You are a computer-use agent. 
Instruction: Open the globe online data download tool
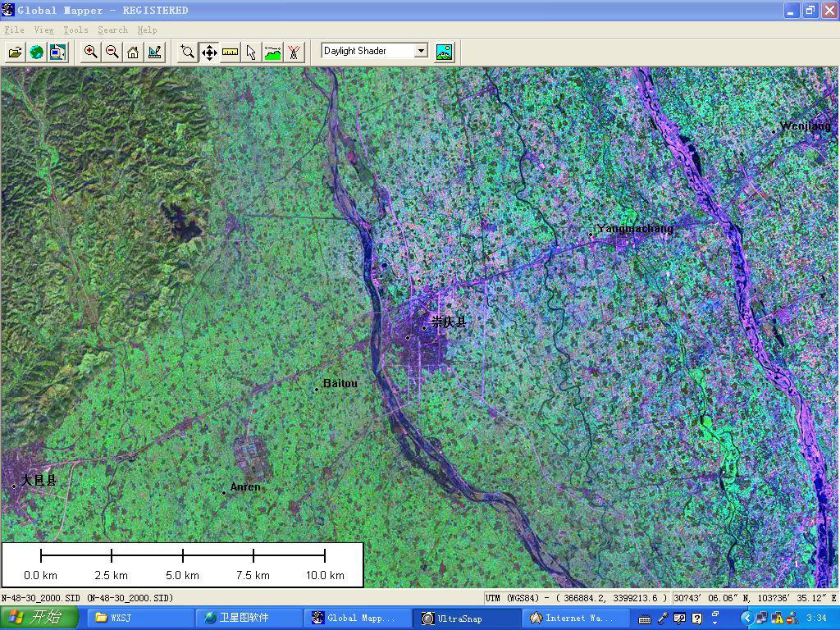(36, 52)
